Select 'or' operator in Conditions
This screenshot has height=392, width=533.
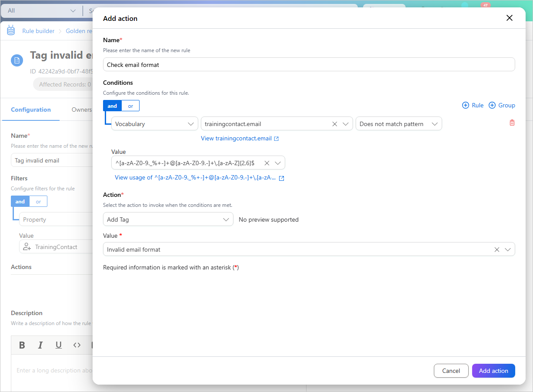click(130, 106)
